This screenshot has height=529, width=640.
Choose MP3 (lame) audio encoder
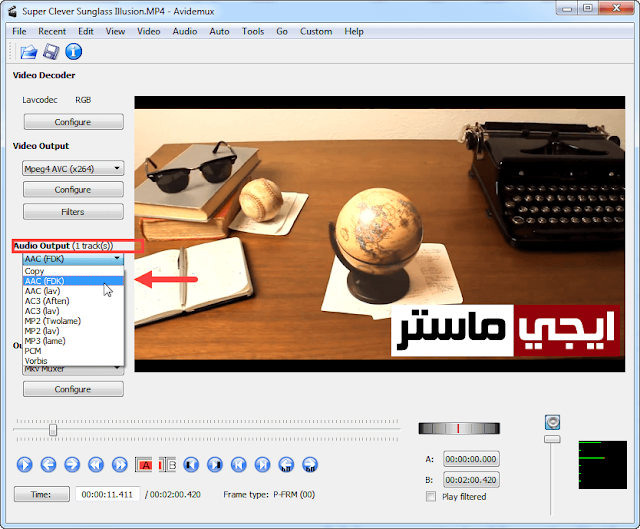coord(73,341)
